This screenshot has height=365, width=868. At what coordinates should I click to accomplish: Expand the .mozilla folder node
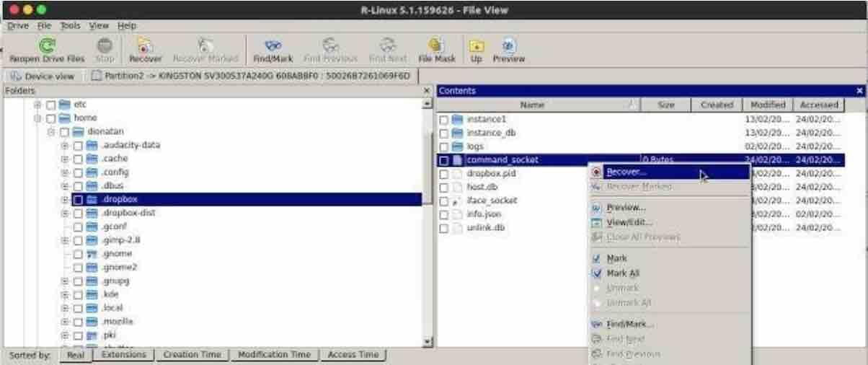tap(65, 322)
